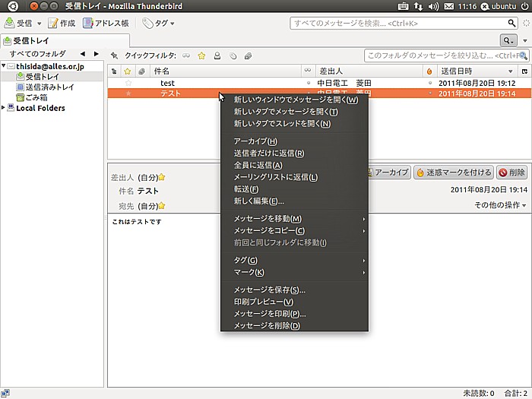Toggle attachment-only quick filter
This screenshot has height=399, width=532.
(248, 55)
